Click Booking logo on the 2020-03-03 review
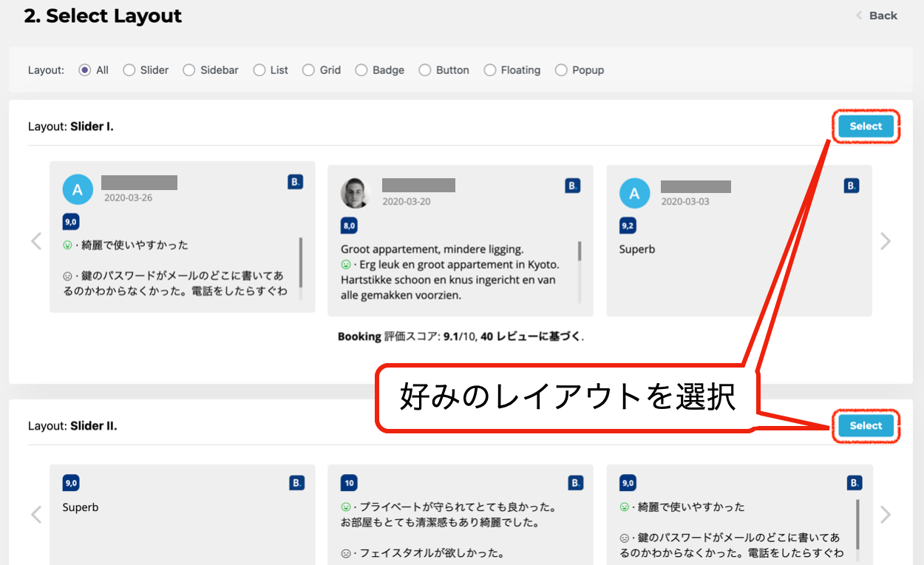The height and width of the screenshot is (565, 924). coord(852,186)
